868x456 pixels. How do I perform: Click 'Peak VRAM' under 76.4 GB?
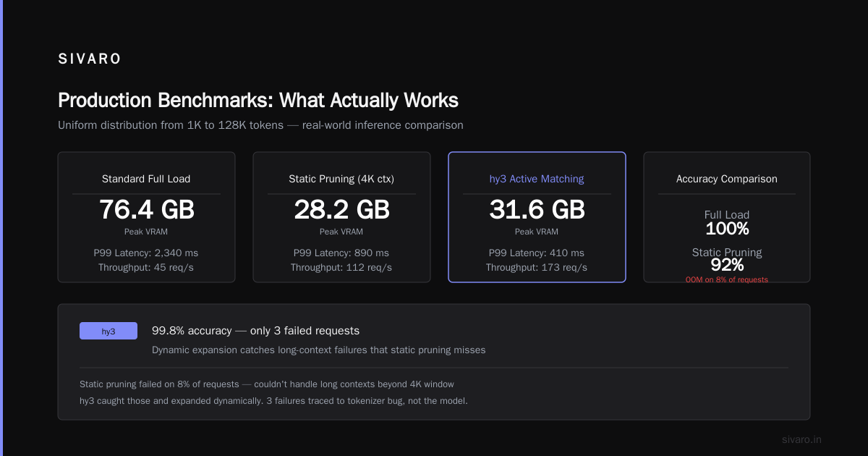(x=146, y=232)
